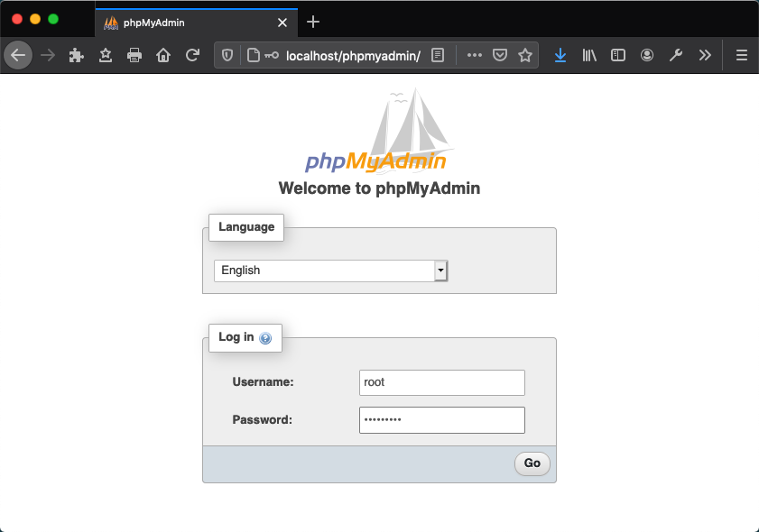Toggle reader view icon
Viewport: 759px width, 532px height.
coord(438,55)
